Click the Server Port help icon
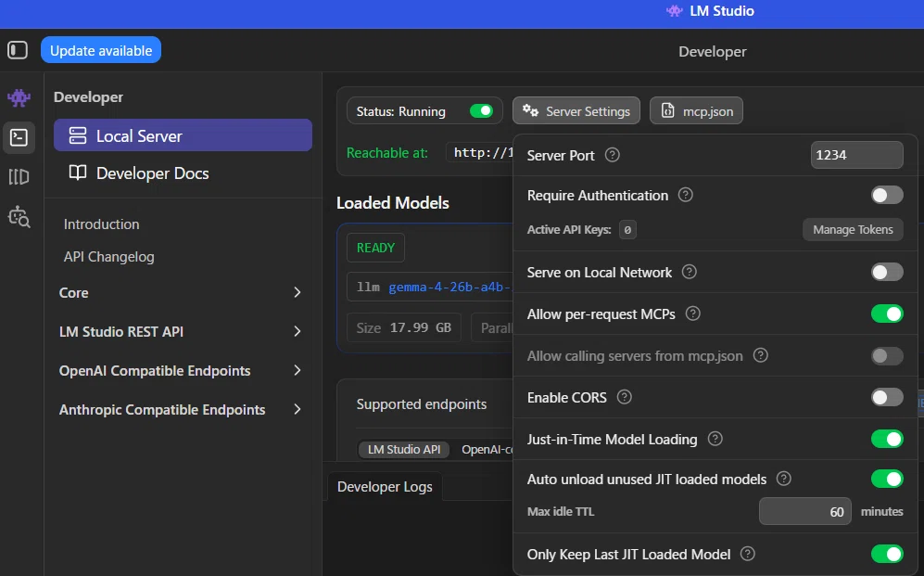Image resolution: width=924 pixels, height=576 pixels. (613, 155)
